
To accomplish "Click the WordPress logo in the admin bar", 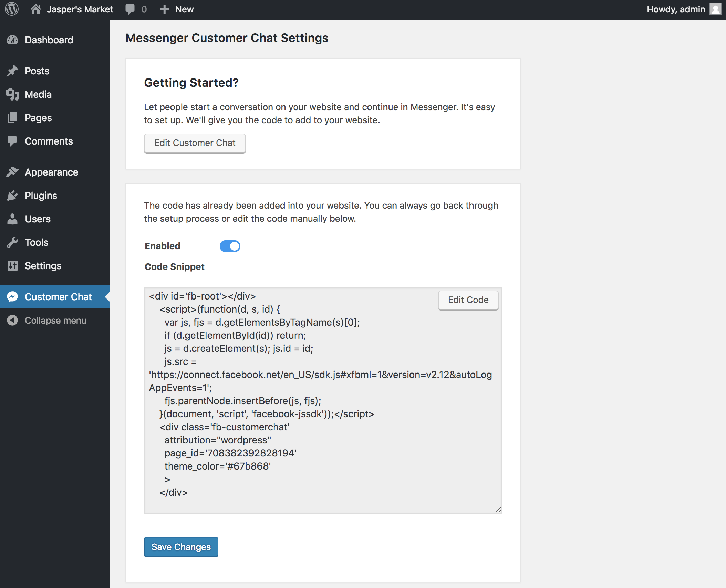I will [x=11, y=9].
